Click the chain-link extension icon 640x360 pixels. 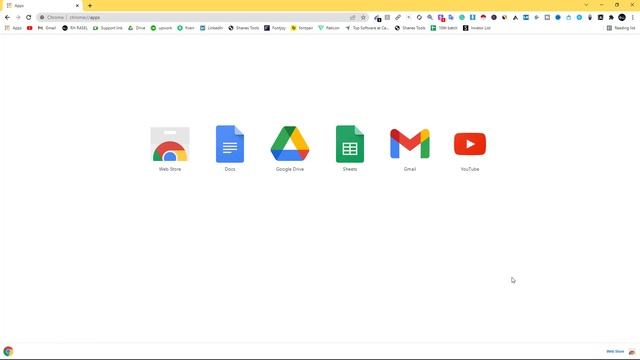(x=398, y=18)
